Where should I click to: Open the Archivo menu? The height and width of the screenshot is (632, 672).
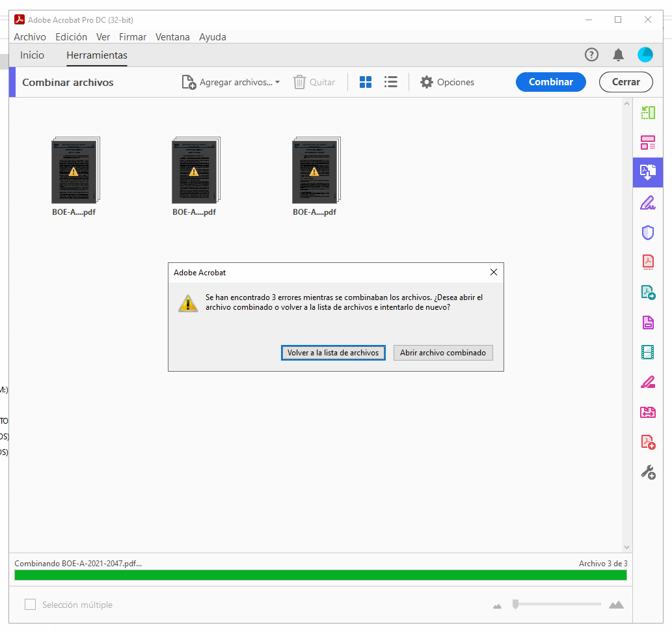pos(30,37)
